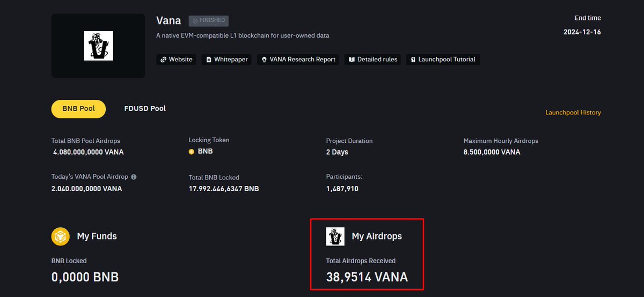The height and width of the screenshot is (297, 644).
Task: Click the BNB Locked amount 0,0000 BNB
Action: click(x=85, y=278)
